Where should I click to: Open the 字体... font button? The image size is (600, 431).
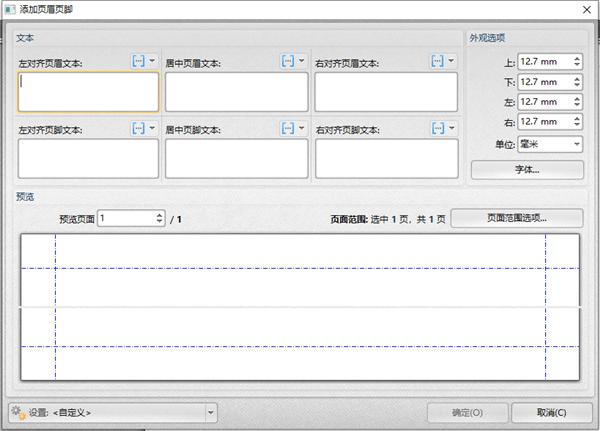[x=527, y=170]
